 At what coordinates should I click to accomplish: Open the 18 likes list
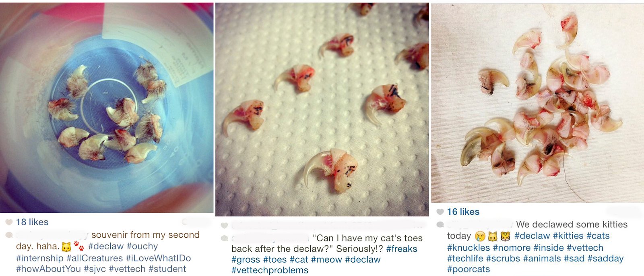tap(32, 222)
